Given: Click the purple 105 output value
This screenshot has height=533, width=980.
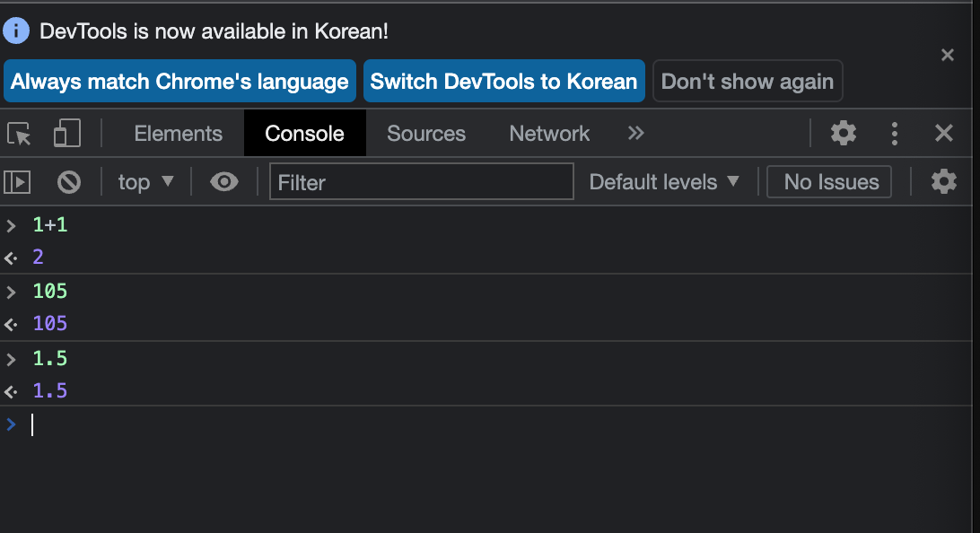Looking at the screenshot, I should (x=50, y=324).
